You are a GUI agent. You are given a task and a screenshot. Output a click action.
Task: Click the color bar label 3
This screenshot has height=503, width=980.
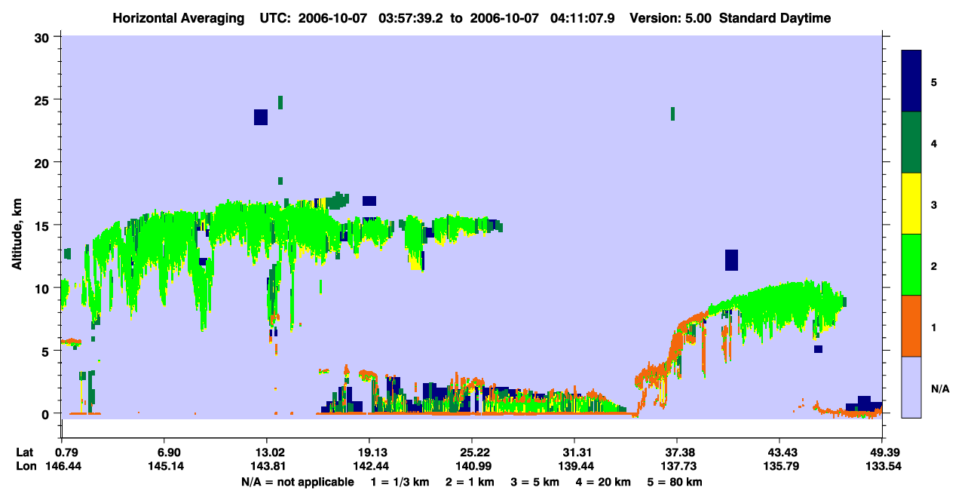point(934,204)
